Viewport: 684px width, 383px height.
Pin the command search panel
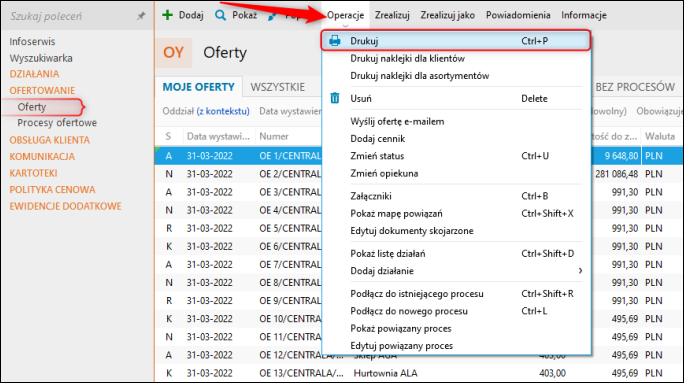(x=140, y=16)
